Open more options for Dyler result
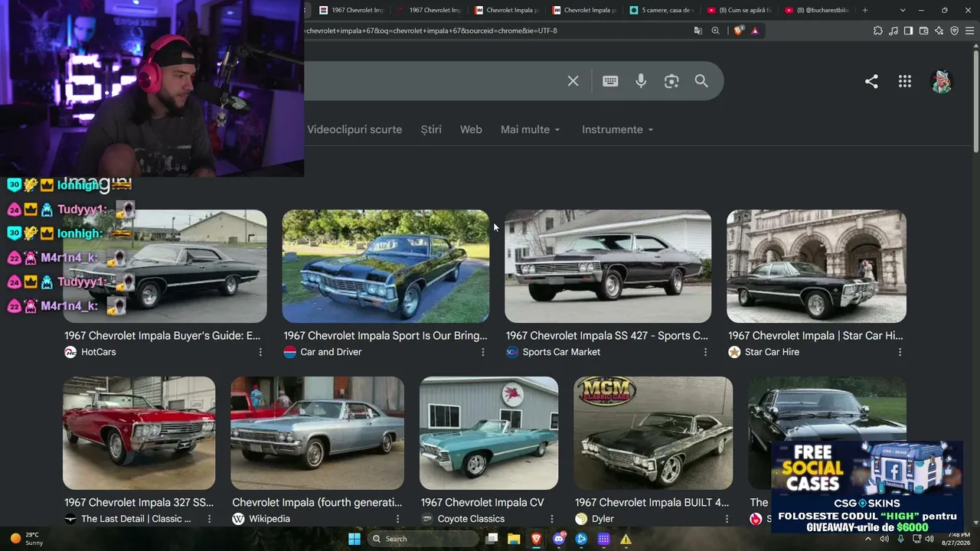 pyautogui.click(x=727, y=519)
